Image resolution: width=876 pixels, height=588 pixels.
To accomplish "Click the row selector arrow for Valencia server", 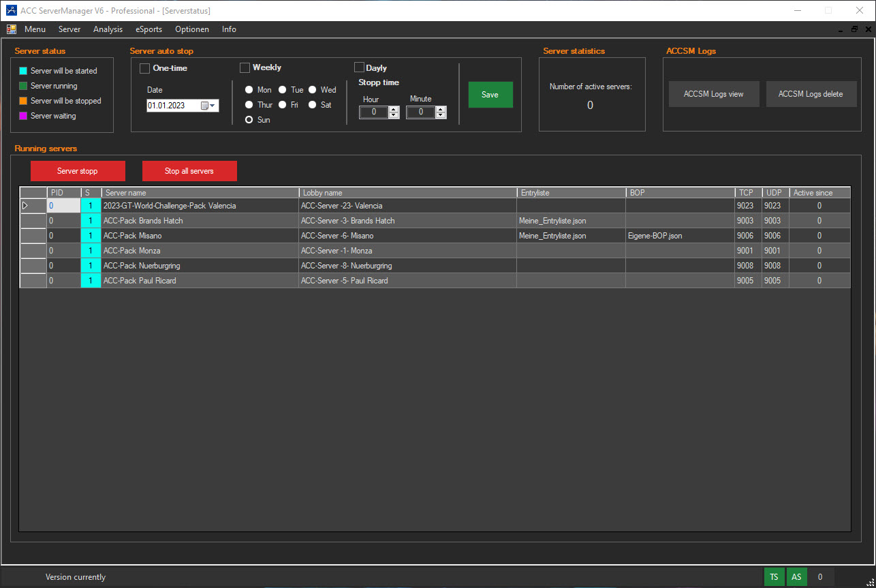I will click(x=26, y=205).
